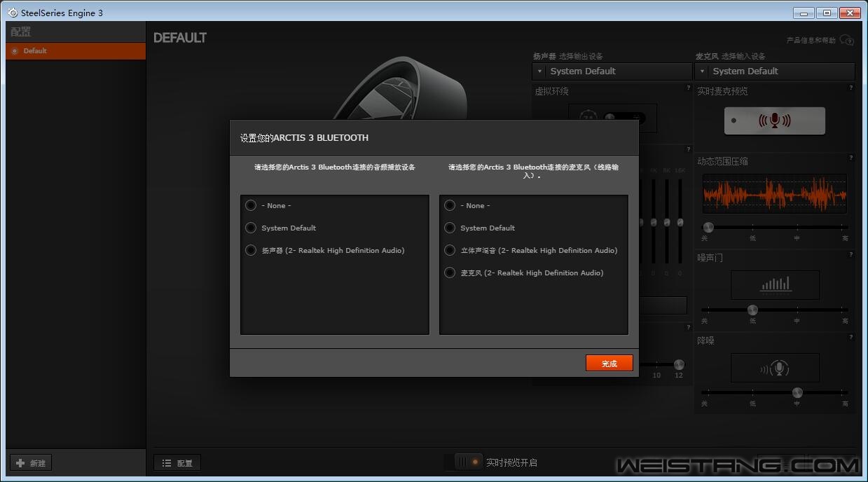Viewport: 868px width, 482px height.
Task: Select 立体声混音 (2- Realtek High Definition Audio)
Action: point(450,250)
